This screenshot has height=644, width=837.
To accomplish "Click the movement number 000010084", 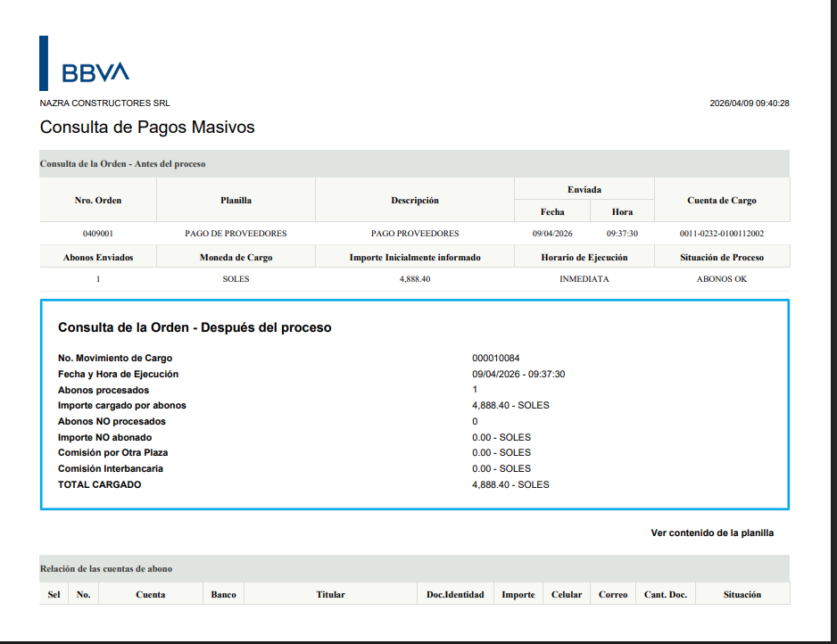I will 495,359.
